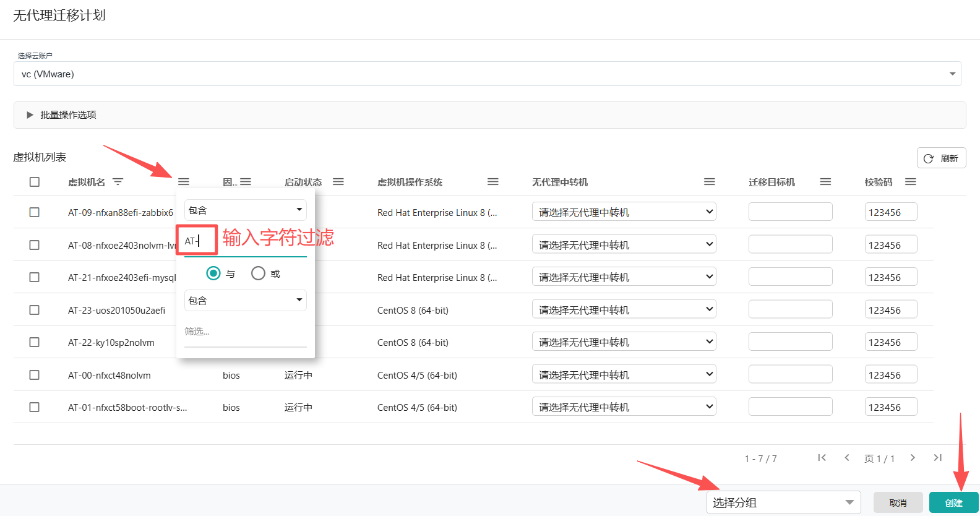This screenshot has height=516, width=980.
Task: Check row AT-00-nfxct48nolvm
Action: point(35,375)
